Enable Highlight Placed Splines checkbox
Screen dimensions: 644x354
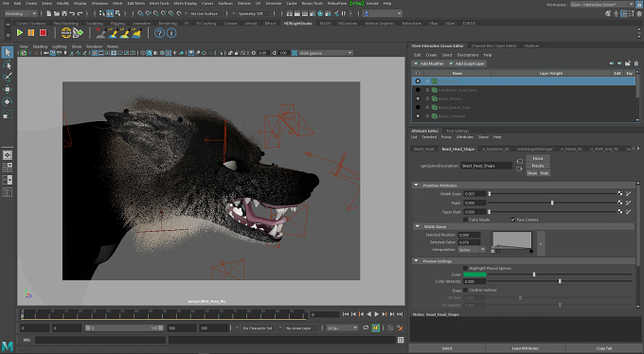point(465,268)
